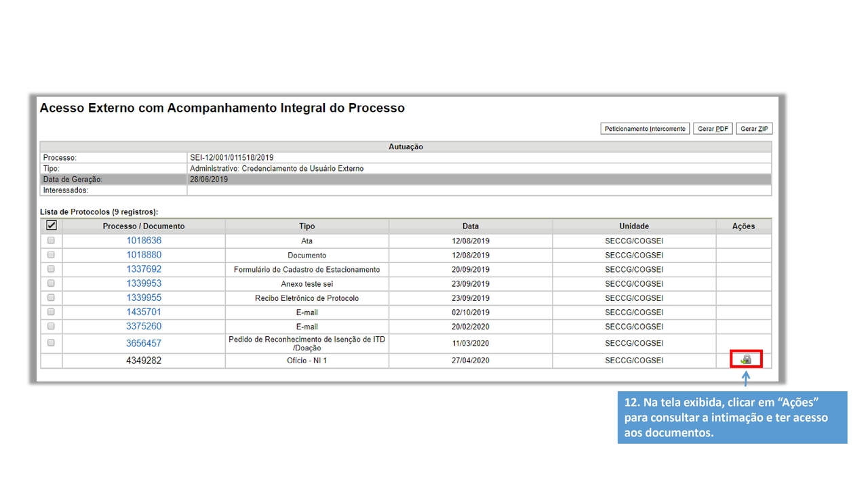Image resolution: width=868 pixels, height=488 pixels.
Task: Click the Ações column header
Action: (743, 226)
